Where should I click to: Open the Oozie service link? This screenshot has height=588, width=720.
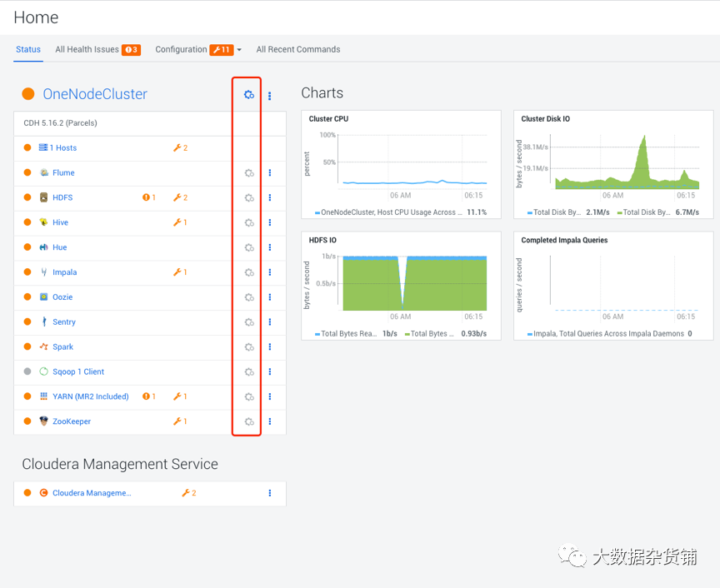pos(62,297)
